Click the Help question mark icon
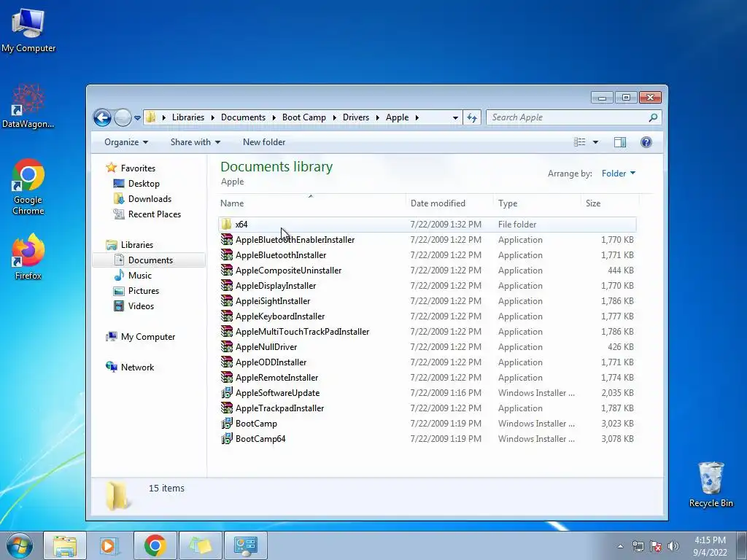Screen dimensions: 747x560 point(646,142)
